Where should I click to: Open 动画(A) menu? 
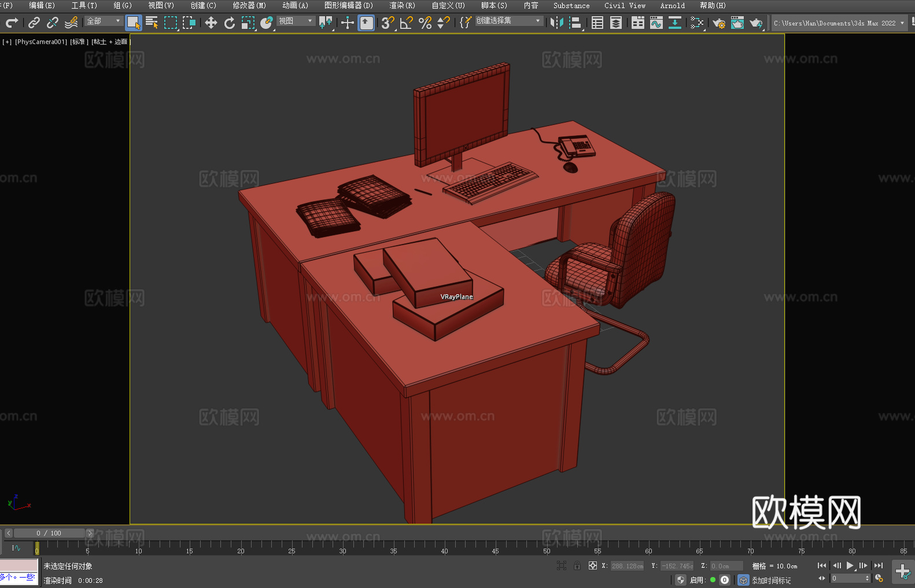tap(295, 5)
